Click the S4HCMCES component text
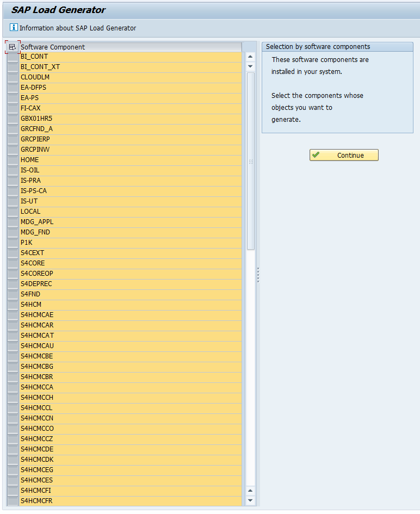This screenshot has height=514, width=420. (x=36, y=480)
